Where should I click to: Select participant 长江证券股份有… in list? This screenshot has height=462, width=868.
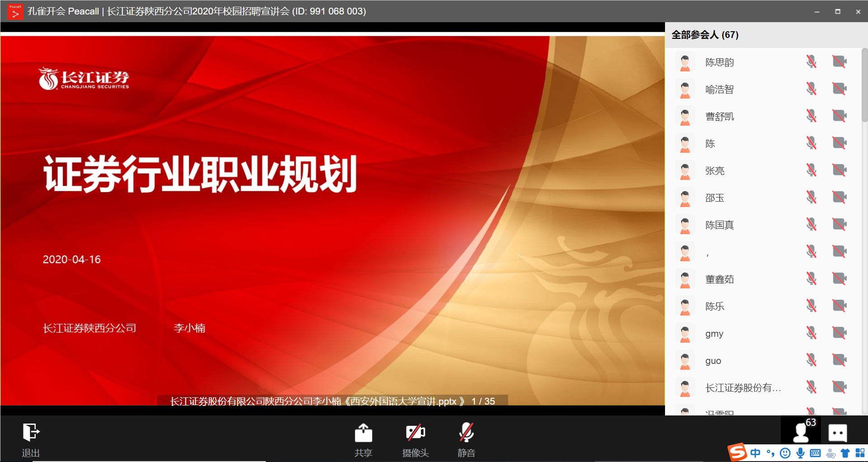(763, 387)
